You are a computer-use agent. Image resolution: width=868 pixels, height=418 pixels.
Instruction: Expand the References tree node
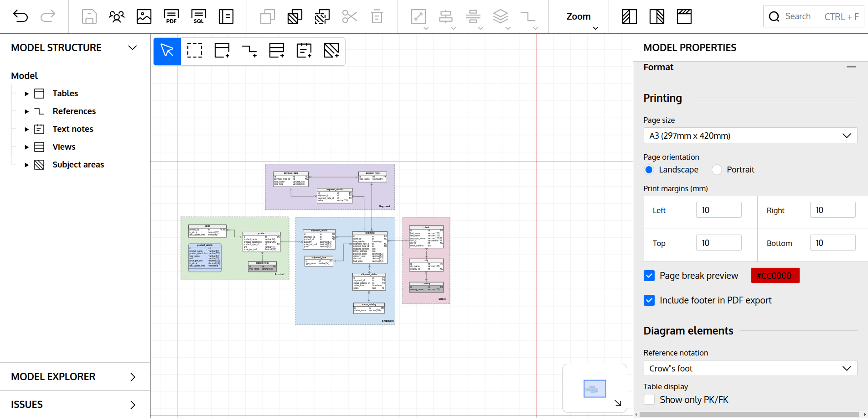[x=26, y=111]
